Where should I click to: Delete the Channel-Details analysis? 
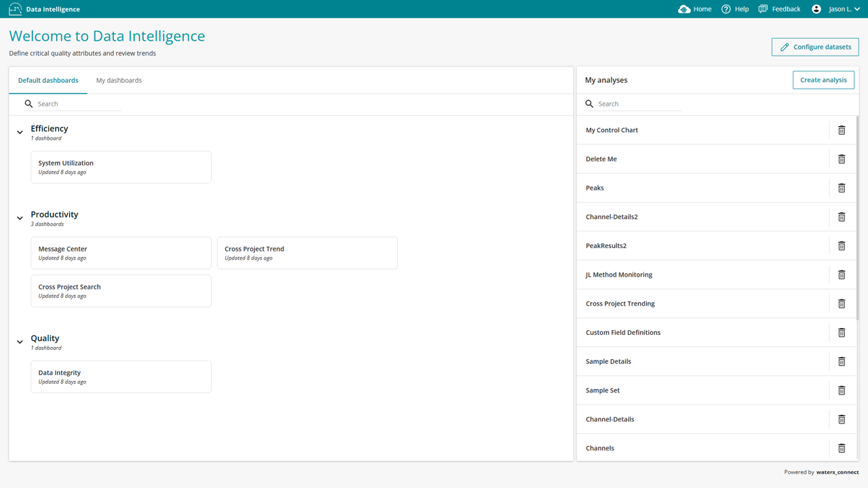click(842, 420)
